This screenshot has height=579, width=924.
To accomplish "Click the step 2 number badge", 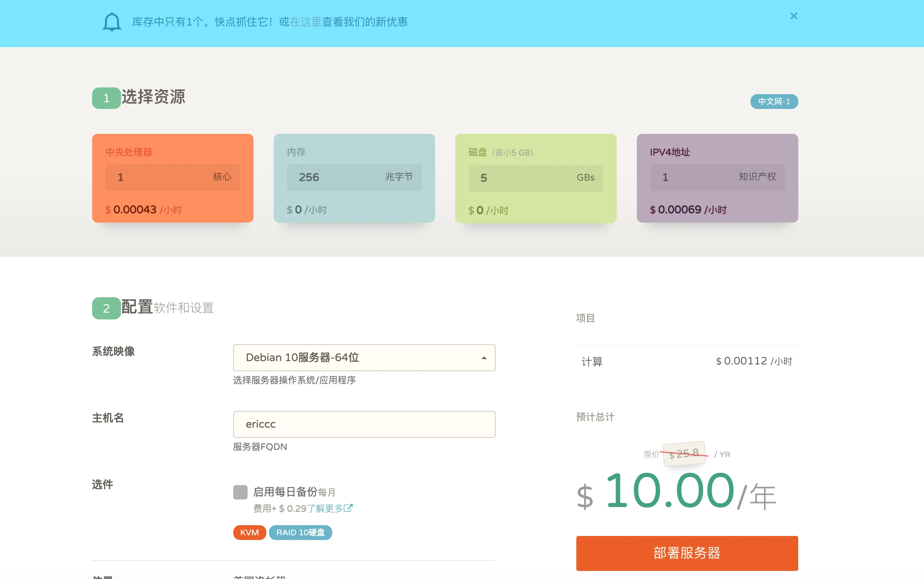I will (x=107, y=308).
